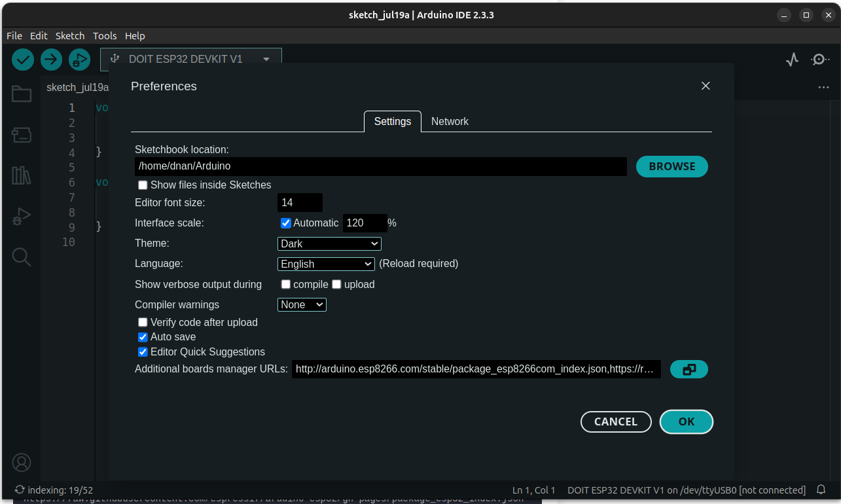
Task: Disable Editor Quick Suggestions
Action: pyautogui.click(x=143, y=352)
